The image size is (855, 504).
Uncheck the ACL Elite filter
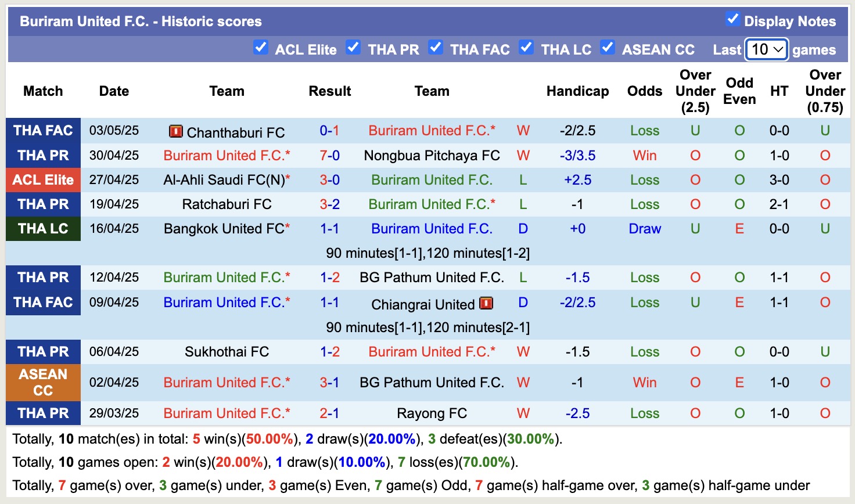tap(261, 48)
